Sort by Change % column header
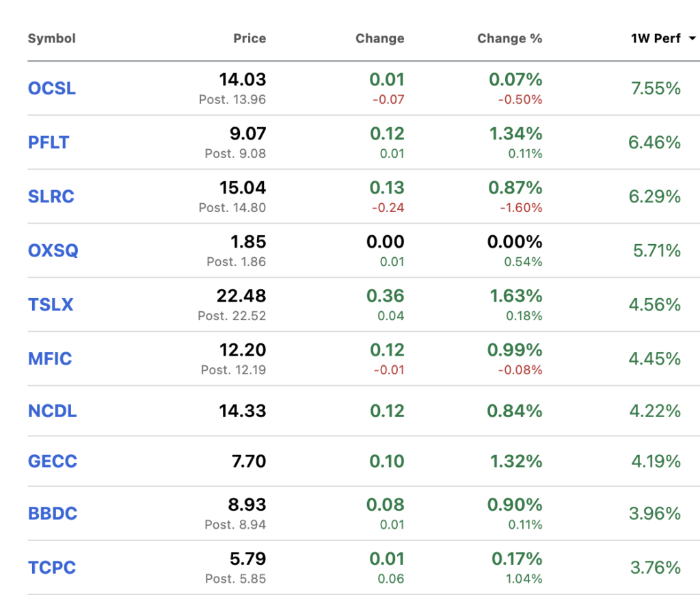This screenshot has height=595, width=700. click(x=509, y=39)
